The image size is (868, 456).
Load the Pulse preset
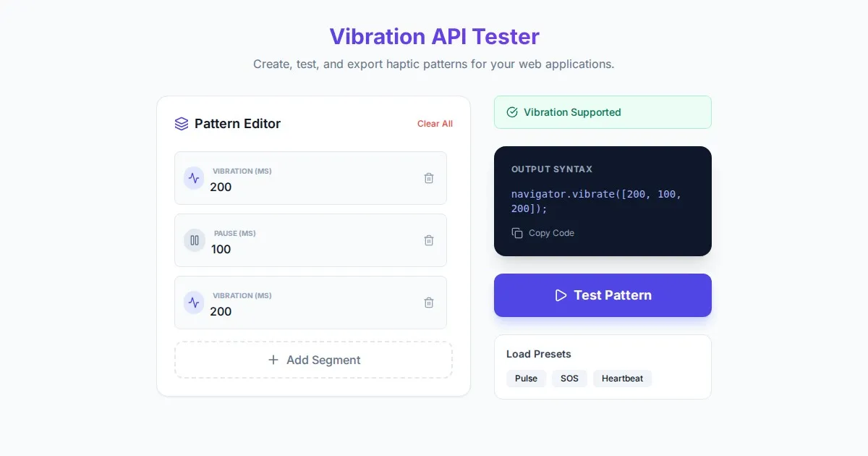click(526, 379)
